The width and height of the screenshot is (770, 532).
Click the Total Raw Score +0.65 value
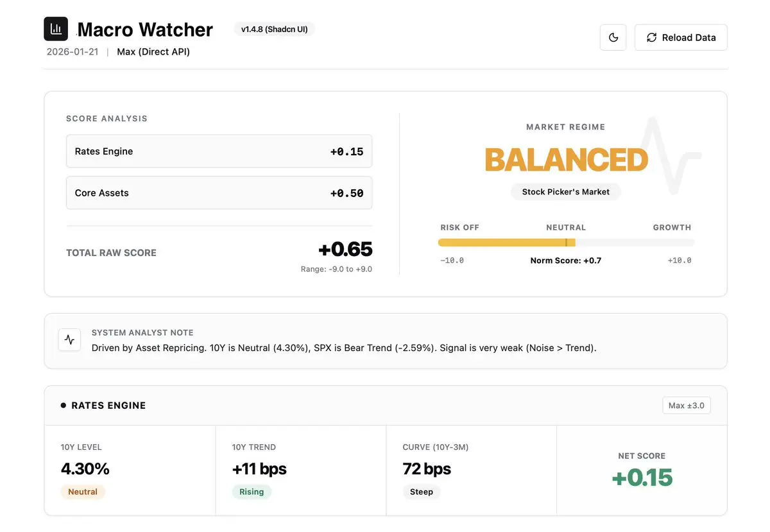345,249
